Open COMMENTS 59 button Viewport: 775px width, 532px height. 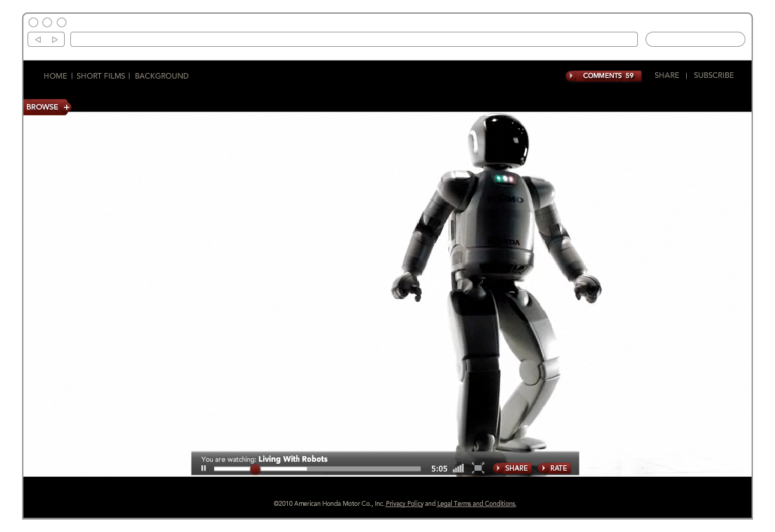[x=603, y=76]
